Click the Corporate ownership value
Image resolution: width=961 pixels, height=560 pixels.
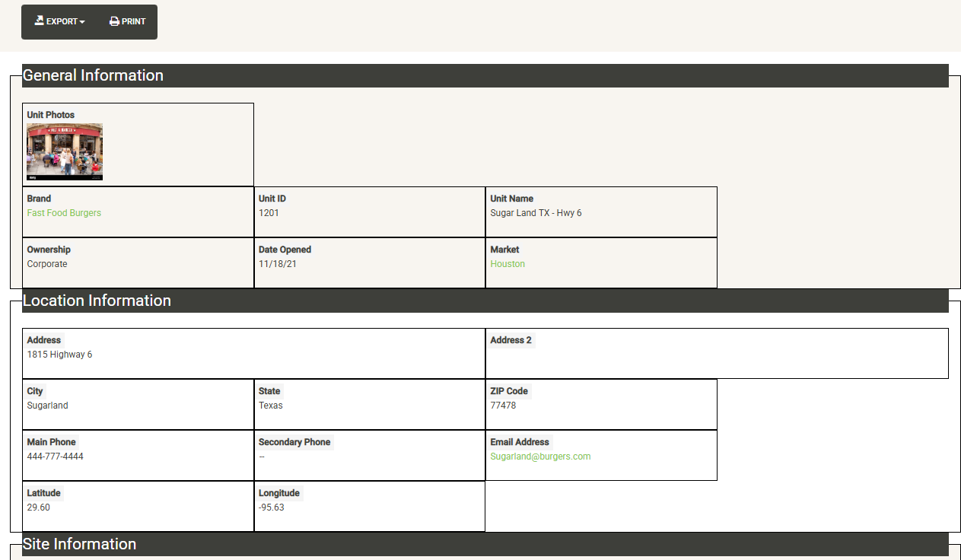coord(47,264)
